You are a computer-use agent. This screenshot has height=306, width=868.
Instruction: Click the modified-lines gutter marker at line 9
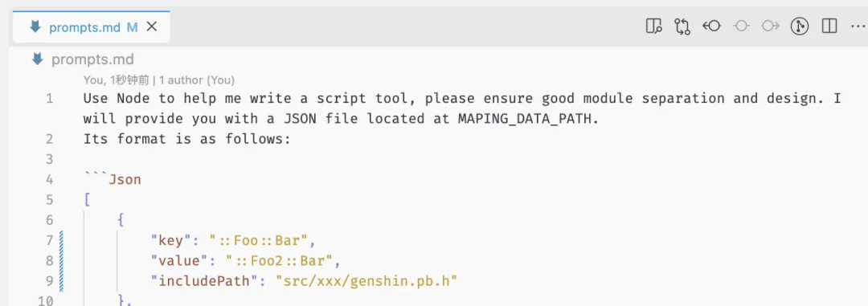coord(61,281)
